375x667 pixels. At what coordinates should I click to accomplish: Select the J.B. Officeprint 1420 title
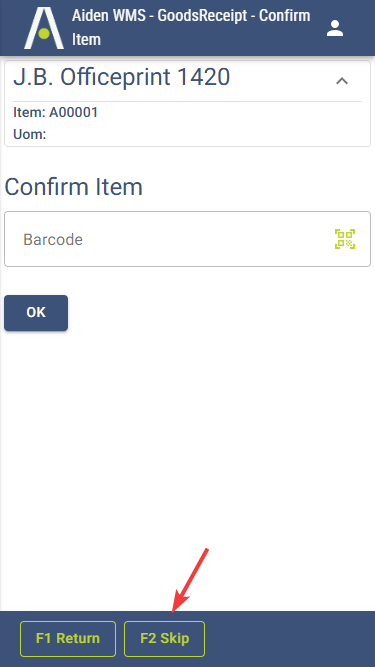tap(122, 77)
